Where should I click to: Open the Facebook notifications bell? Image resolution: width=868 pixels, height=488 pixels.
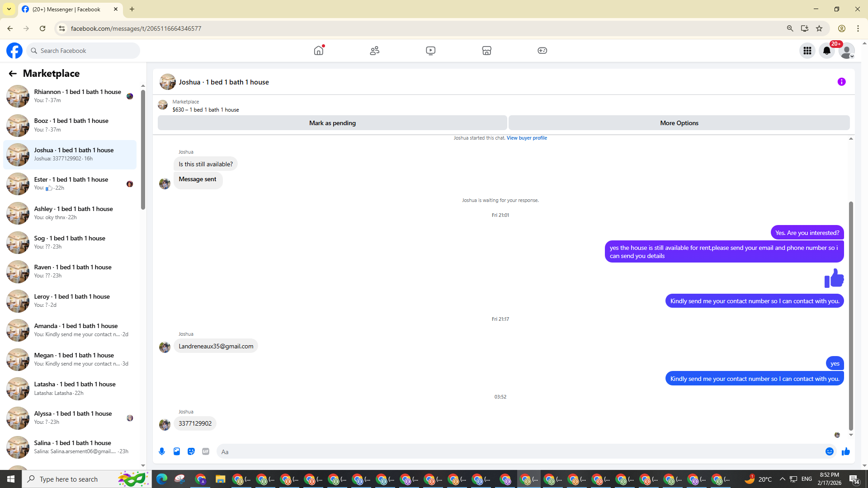tap(827, 51)
